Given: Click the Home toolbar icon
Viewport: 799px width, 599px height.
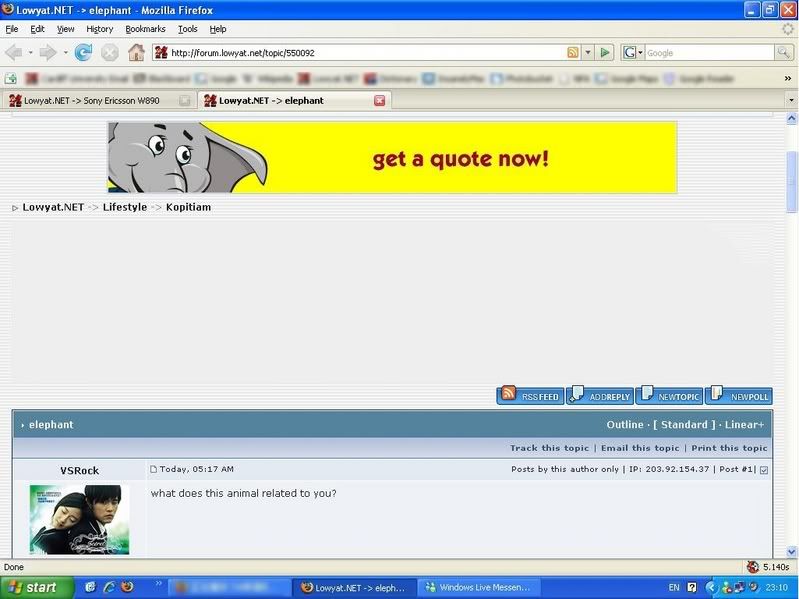Looking at the screenshot, I should (136, 52).
